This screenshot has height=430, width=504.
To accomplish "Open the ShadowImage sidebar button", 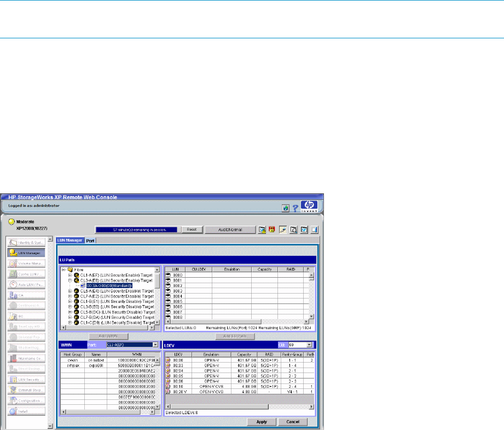I will [x=26, y=348].
